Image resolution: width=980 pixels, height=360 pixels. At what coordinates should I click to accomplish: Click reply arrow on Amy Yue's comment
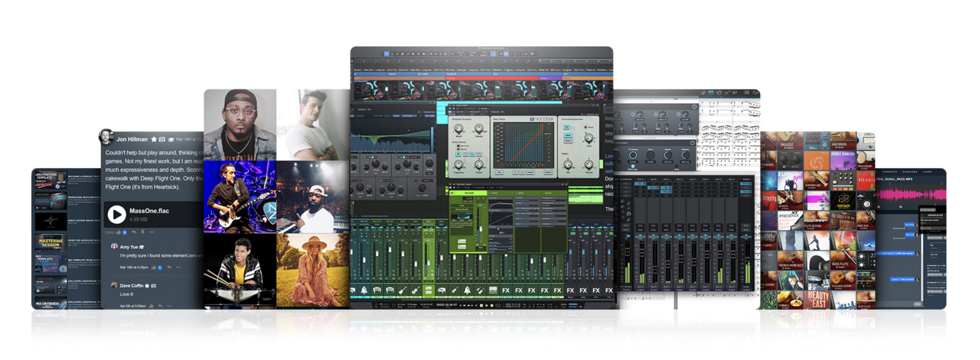click(x=169, y=267)
